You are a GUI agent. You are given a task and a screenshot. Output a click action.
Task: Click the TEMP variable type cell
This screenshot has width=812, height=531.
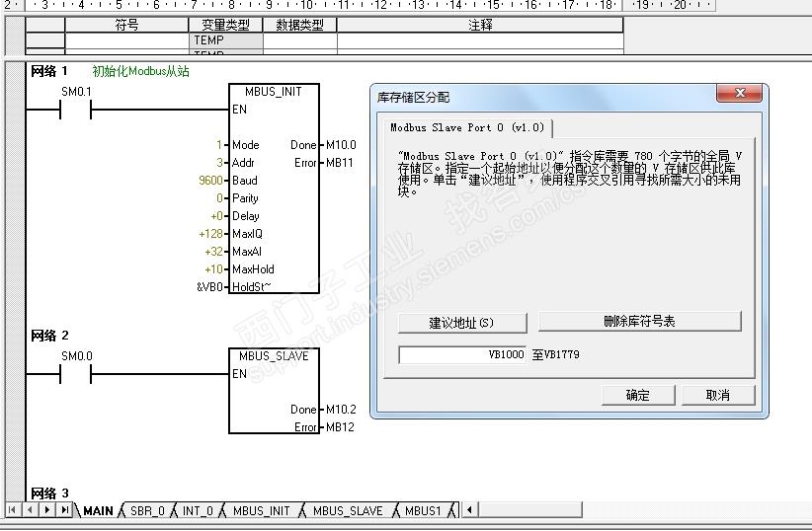click(226, 40)
